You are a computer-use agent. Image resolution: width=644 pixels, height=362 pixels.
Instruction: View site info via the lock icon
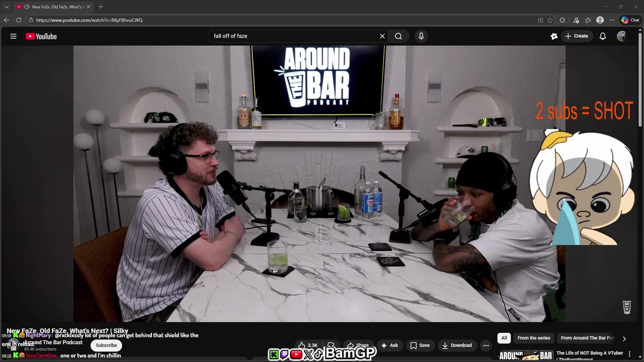click(x=31, y=20)
